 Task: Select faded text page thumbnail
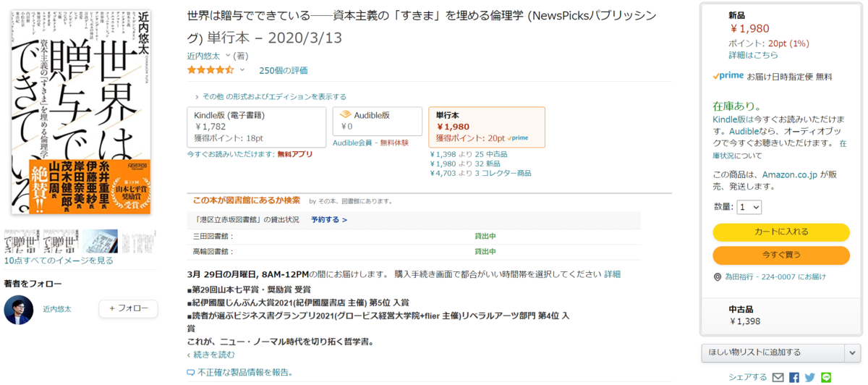coord(138,242)
